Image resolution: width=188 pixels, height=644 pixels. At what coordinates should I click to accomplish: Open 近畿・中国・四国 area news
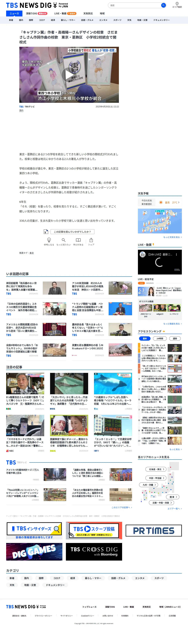pos(161,503)
